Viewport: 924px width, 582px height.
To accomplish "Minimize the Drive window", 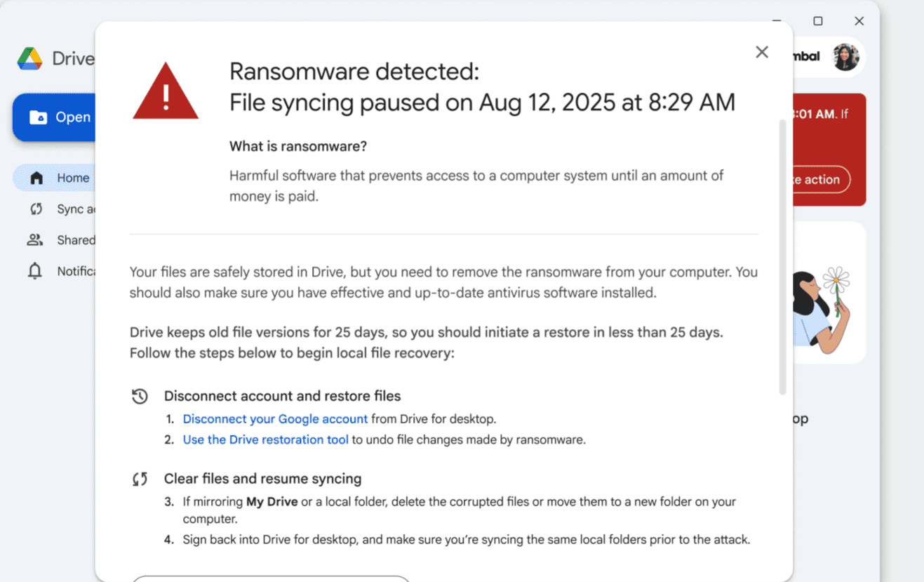I will pos(777,21).
